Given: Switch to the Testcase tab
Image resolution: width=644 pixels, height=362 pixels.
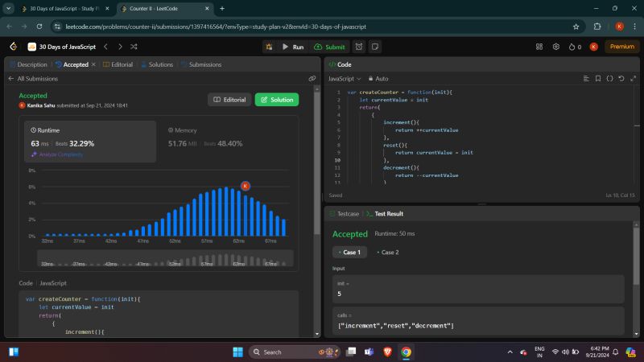Looking at the screenshot, I should 345,214.
